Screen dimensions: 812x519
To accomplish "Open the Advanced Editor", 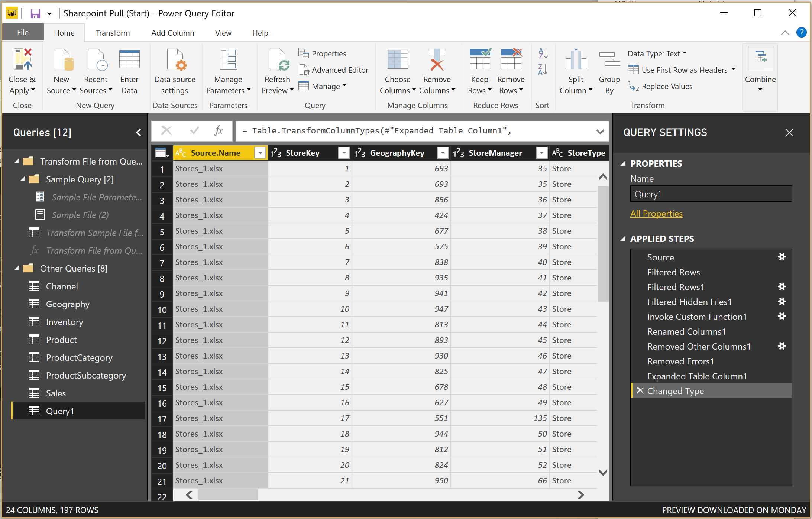I will tap(334, 70).
